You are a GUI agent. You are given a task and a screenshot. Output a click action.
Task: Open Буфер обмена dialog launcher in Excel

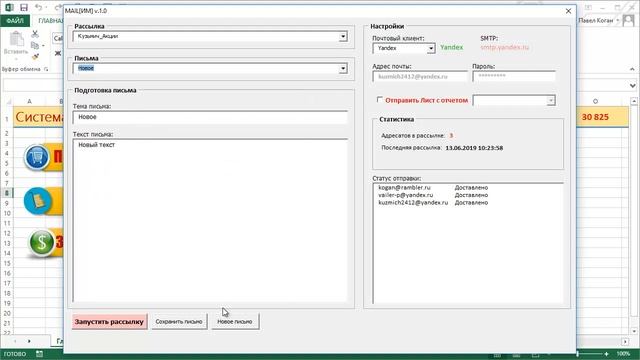[46, 69]
